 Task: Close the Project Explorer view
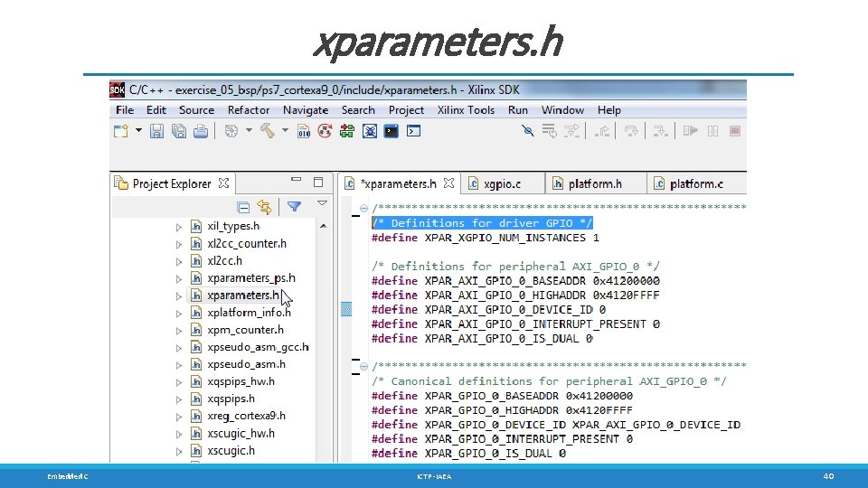click(x=223, y=183)
